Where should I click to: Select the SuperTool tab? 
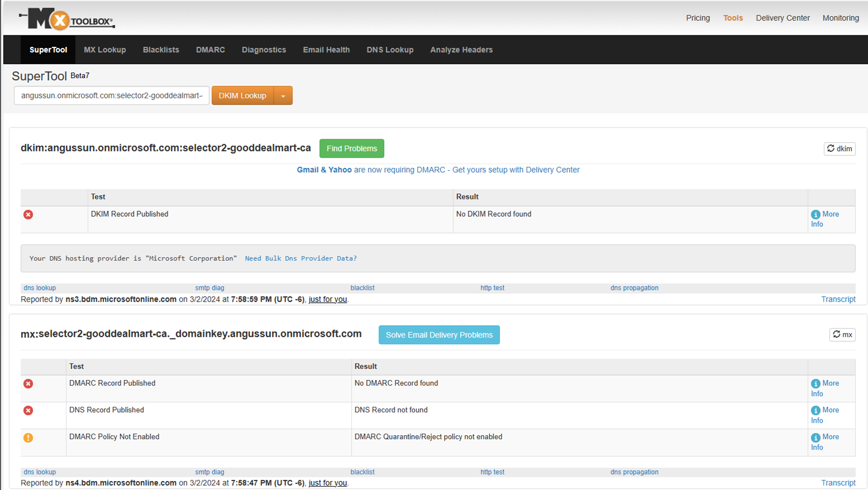(x=48, y=50)
